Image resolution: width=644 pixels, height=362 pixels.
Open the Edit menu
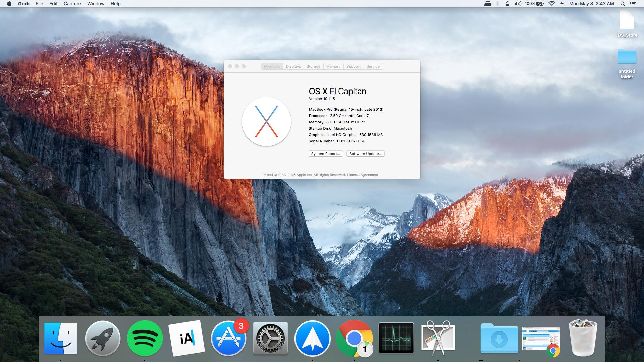[53, 4]
